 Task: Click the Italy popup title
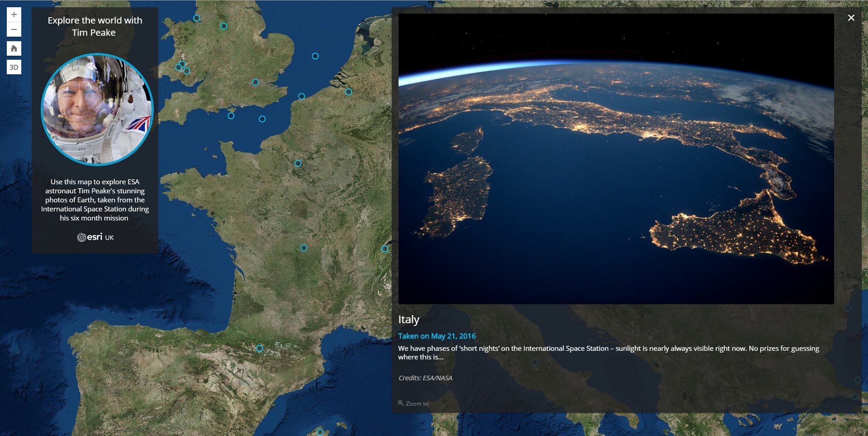point(409,319)
